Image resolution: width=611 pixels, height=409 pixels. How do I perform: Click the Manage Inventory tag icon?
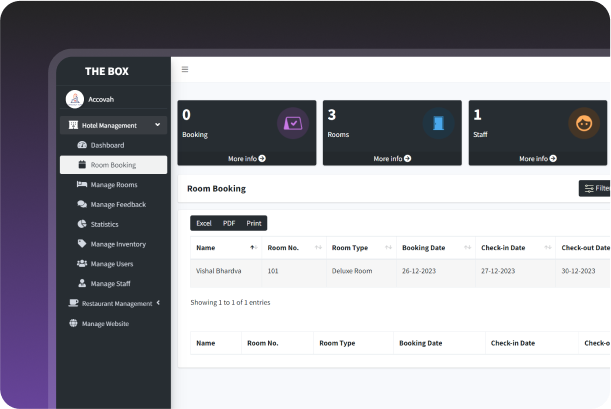[x=82, y=244]
